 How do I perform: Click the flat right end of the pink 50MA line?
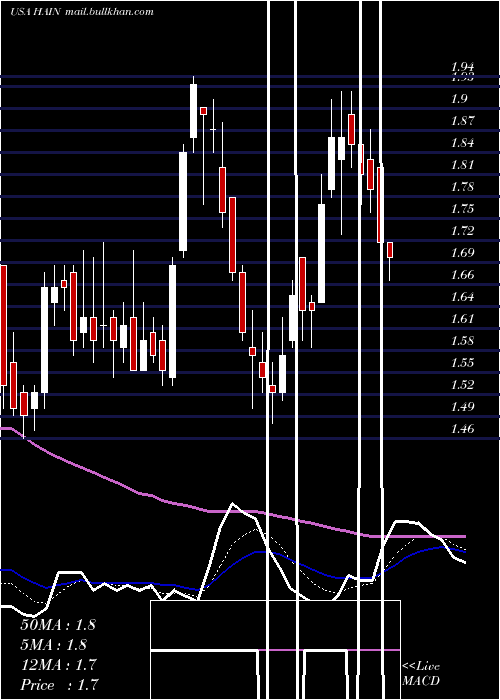[420, 536]
